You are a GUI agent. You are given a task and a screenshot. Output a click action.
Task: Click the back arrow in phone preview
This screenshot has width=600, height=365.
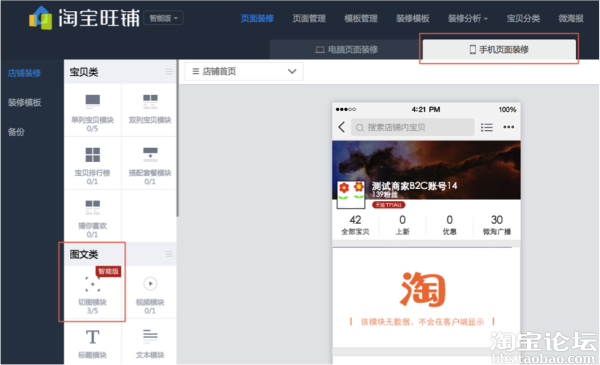pyautogui.click(x=341, y=127)
